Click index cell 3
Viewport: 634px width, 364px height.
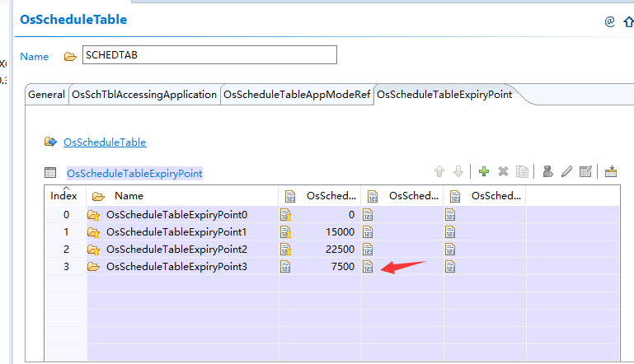pos(66,267)
